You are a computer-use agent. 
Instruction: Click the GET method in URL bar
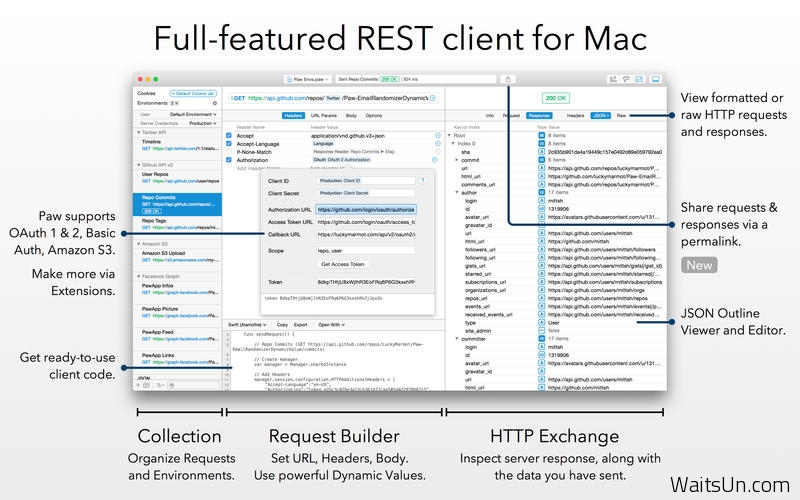click(239, 98)
